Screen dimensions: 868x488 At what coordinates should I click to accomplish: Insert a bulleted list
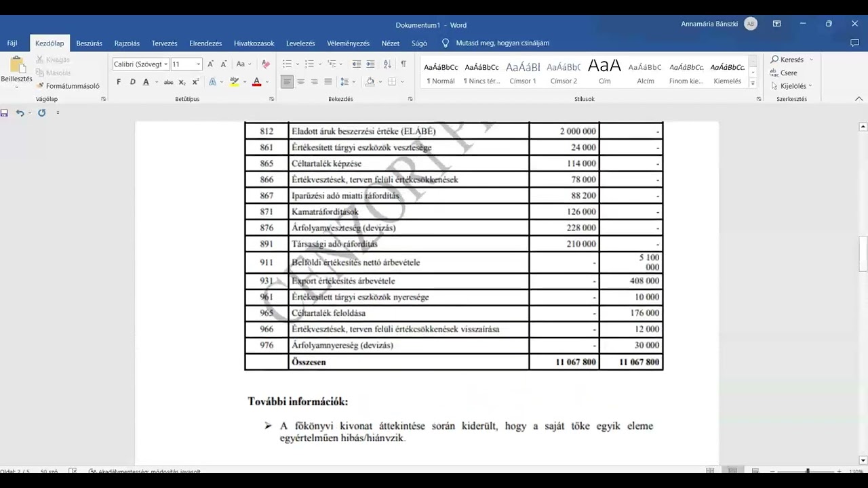click(x=287, y=64)
